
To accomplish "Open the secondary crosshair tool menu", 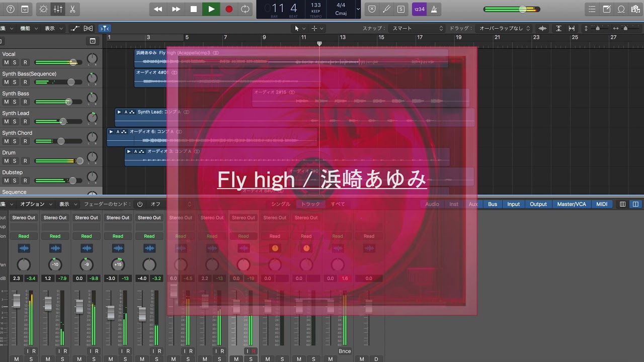I will pyautogui.click(x=317, y=29).
